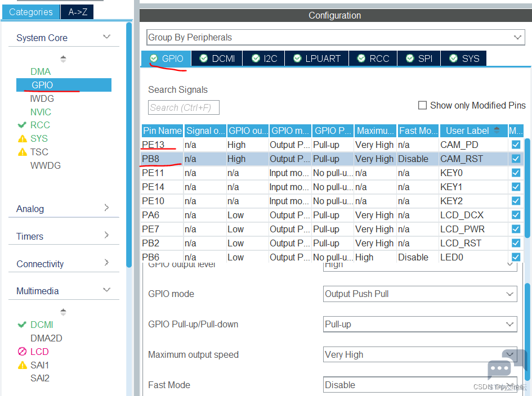
Task: Open the GPIO Pull-up/Pull-down dropdown
Action: tap(420, 324)
